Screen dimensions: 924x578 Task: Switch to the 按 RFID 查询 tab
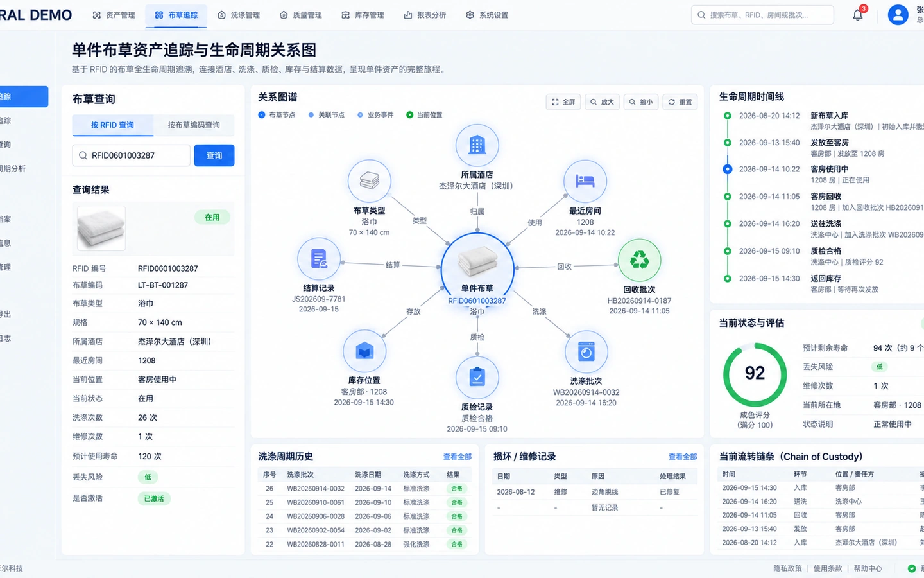coord(112,125)
